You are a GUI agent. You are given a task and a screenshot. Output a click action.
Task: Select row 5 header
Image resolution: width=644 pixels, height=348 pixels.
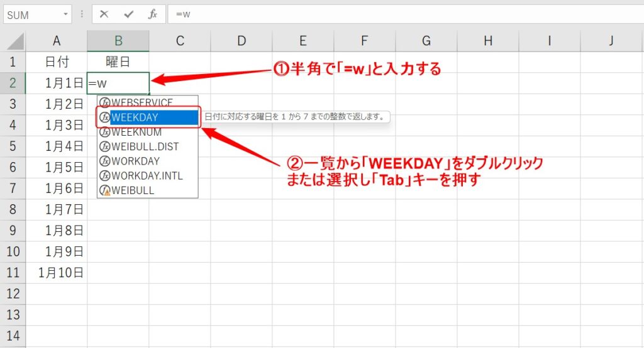[x=13, y=146]
